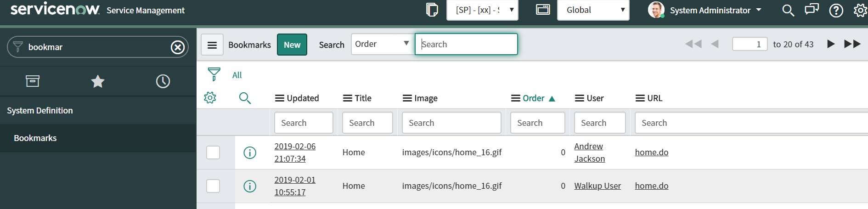Open System Administrator user menu
This screenshot has height=209, width=868.
[x=716, y=10]
